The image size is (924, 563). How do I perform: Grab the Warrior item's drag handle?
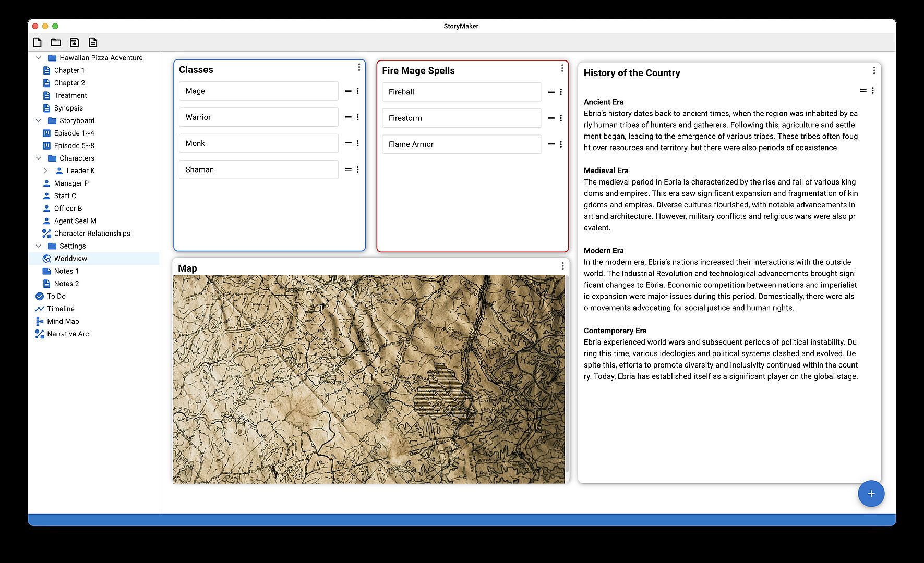[348, 117]
